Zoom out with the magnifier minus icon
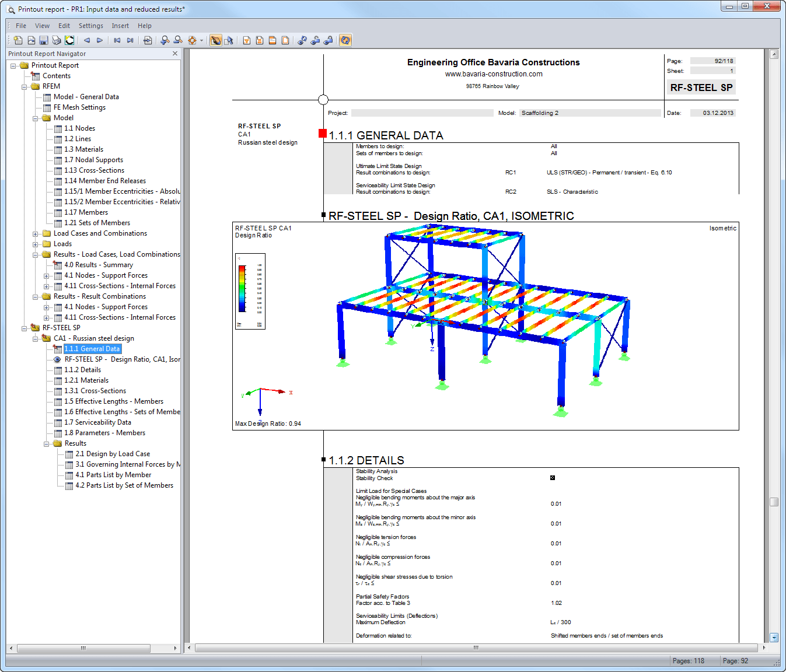Image resolution: width=786 pixels, height=672 pixels. coord(178,40)
